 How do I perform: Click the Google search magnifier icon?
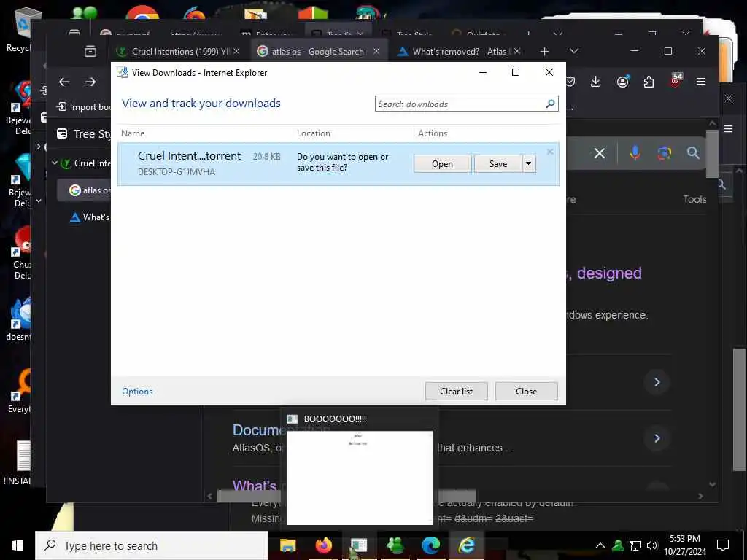point(693,153)
